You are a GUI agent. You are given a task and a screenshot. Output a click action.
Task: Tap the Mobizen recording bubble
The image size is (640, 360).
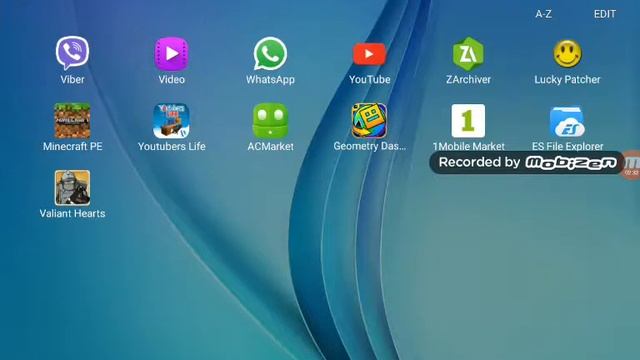pyautogui.click(x=632, y=165)
